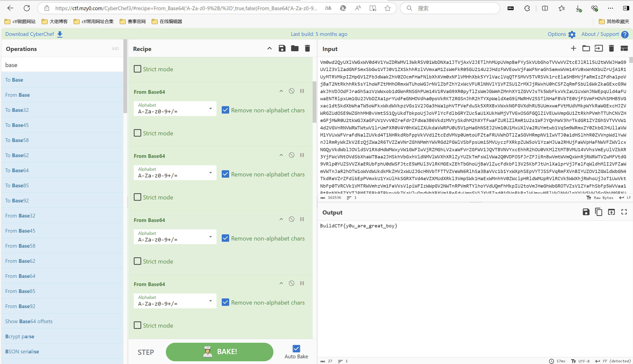Open About / Support help icon
633x364 pixels.
[625, 34]
